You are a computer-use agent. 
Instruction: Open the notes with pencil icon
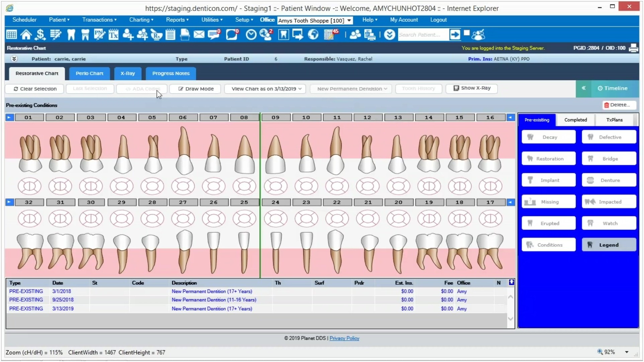[56, 34]
